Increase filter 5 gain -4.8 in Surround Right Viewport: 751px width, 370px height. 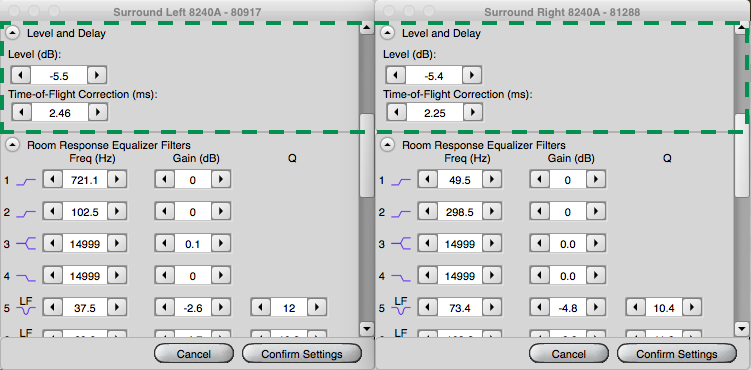tap(596, 308)
